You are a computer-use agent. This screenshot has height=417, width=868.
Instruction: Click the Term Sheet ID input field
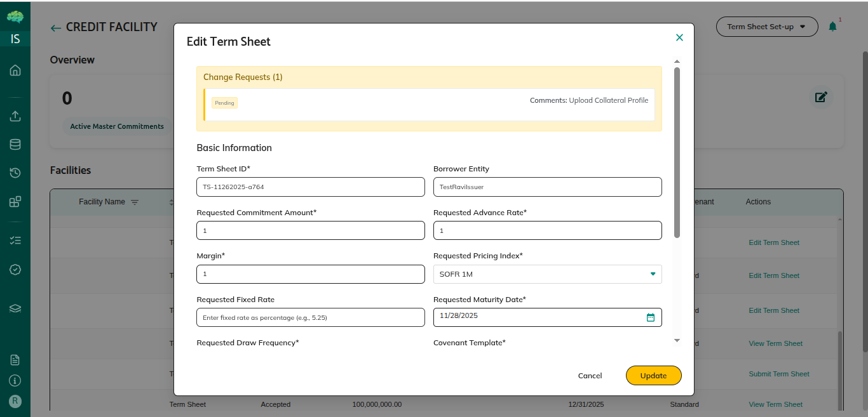tap(310, 187)
